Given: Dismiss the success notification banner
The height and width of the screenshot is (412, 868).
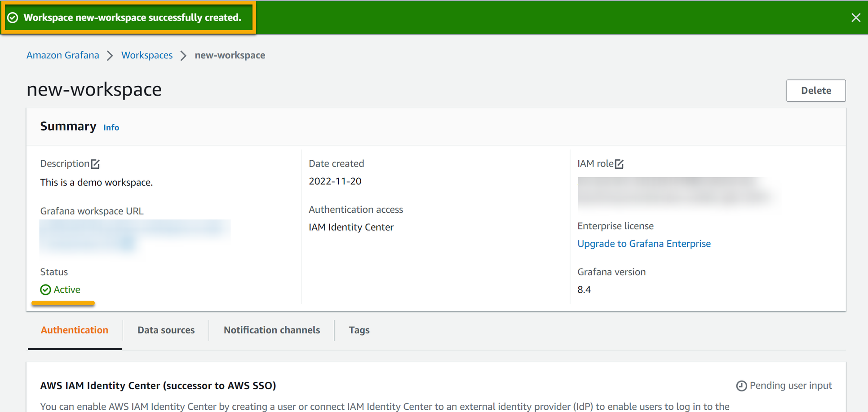Looking at the screenshot, I should tap(855, 18).
